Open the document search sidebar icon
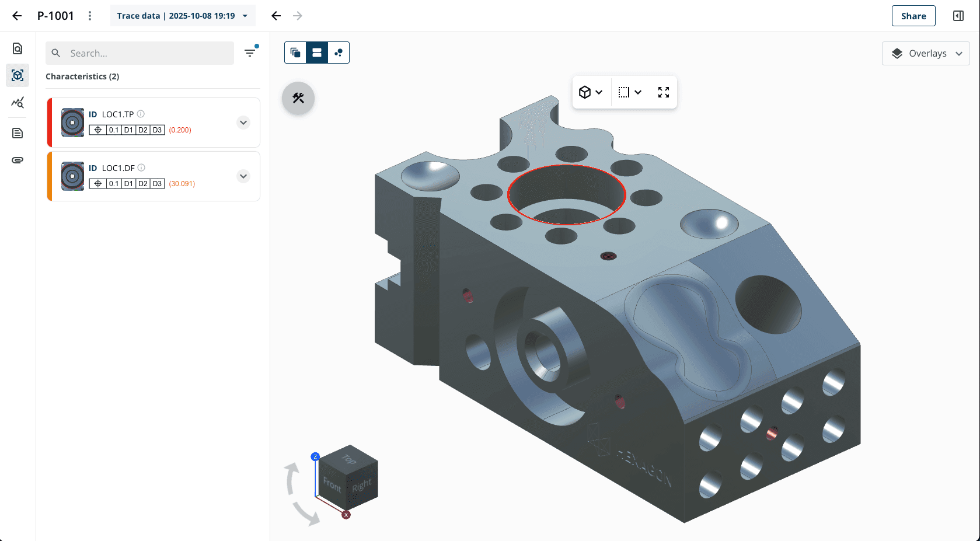 [18, 48]
